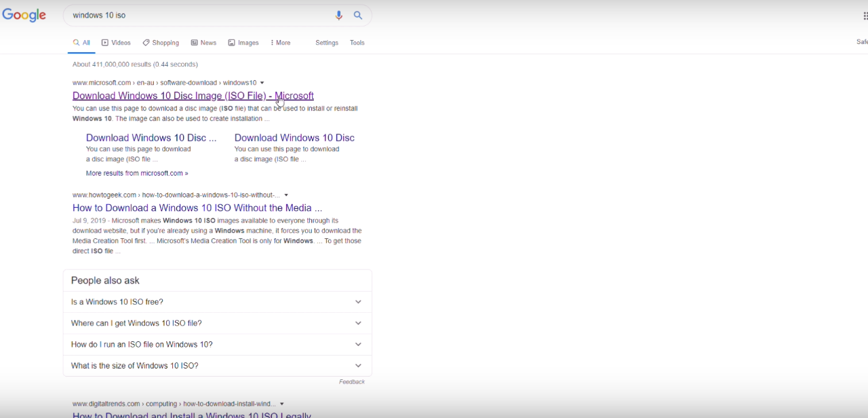This screenshot has width=868, height=418.
Task: Open the 'Download Windows 10 Disc' right sitelink
Action: pyautogui.click(x=294, y=138)
